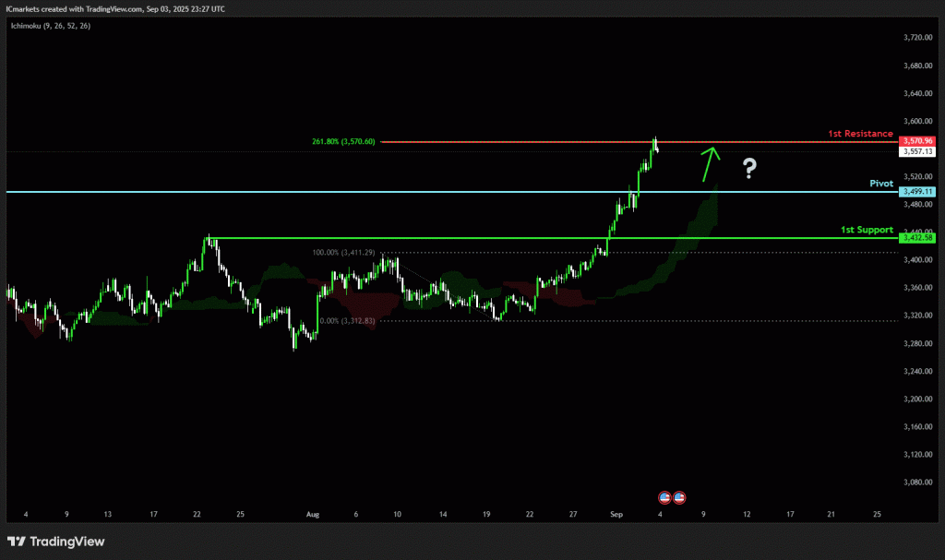Viewport: 945px width, 560px height.
Task: Click the 19 date on the time axis
Action: pyautogui.click(x=486, y=514)
